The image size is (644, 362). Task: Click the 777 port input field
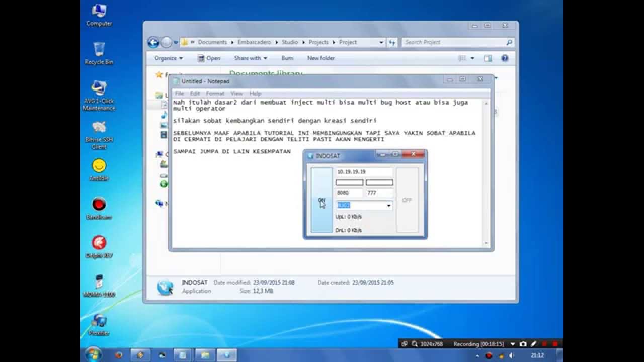click(x=379, y=193)
